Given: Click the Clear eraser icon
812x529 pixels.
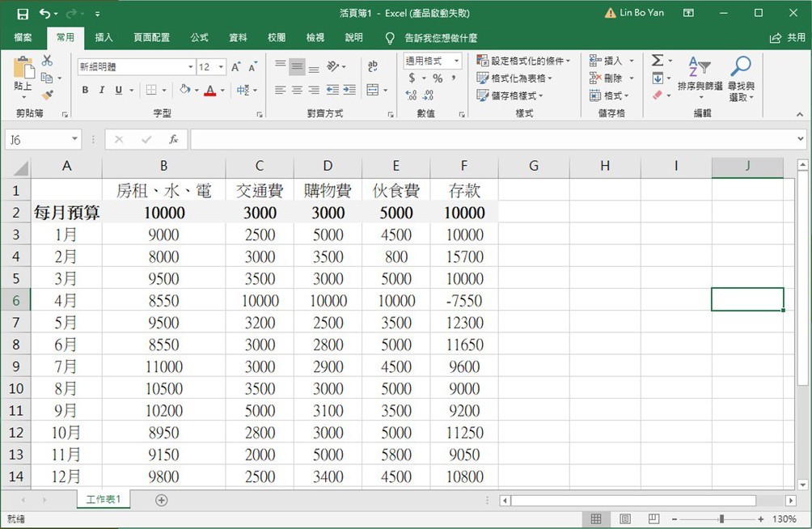Looking at the screenshot, I should [658, 95].
